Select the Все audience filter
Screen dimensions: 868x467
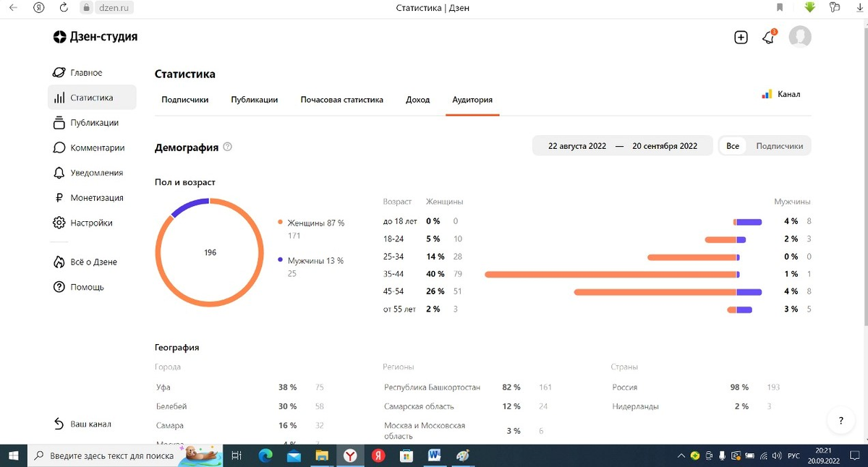pos(733,146)
